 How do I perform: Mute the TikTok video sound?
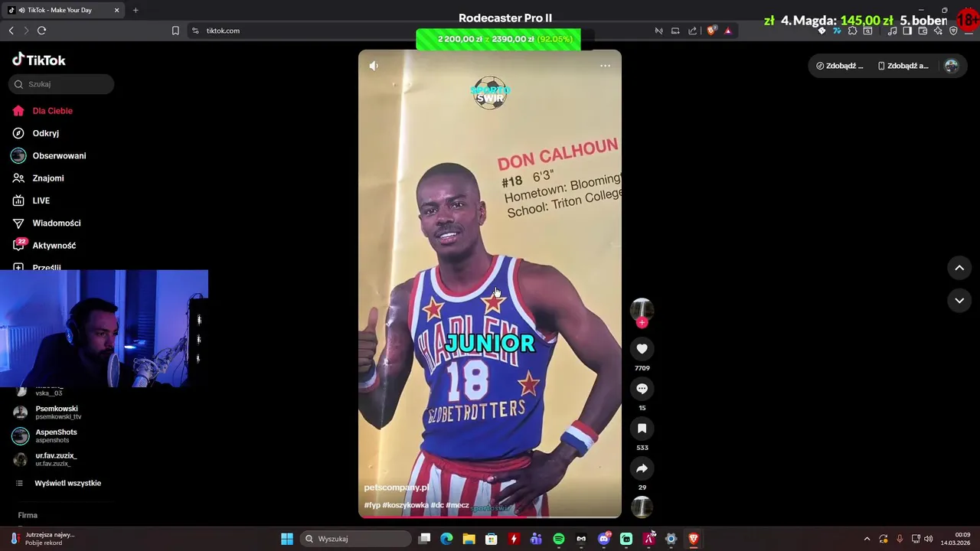[374, 66]
